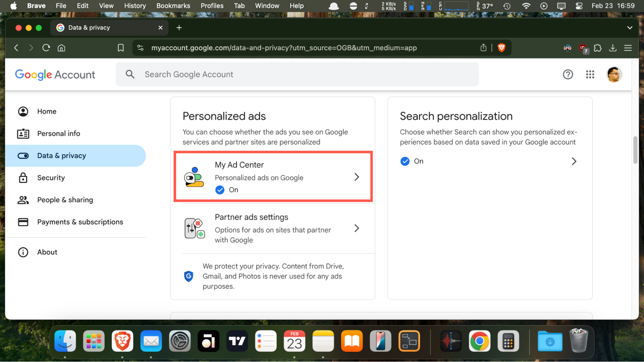The width and height of the screenshot is (644, 362).
Task: Open the Window menu
Action: tap(267, 6)
